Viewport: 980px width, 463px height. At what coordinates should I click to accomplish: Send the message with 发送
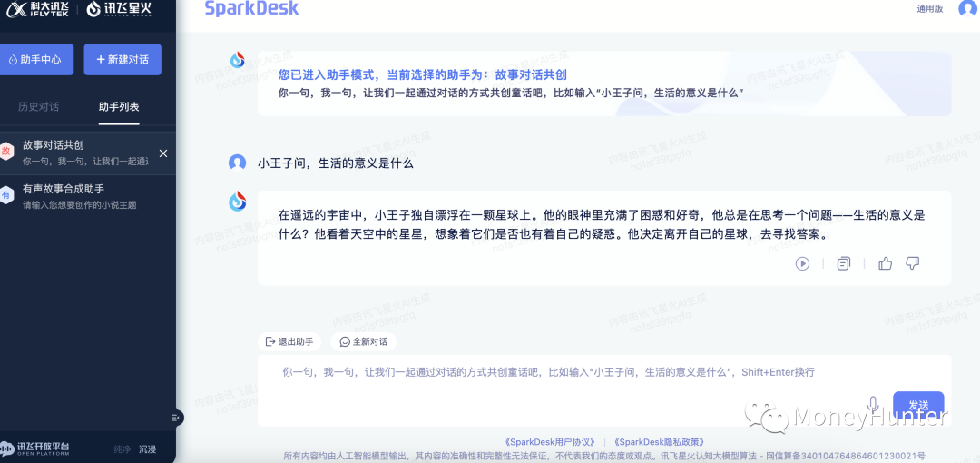[918, 405]
